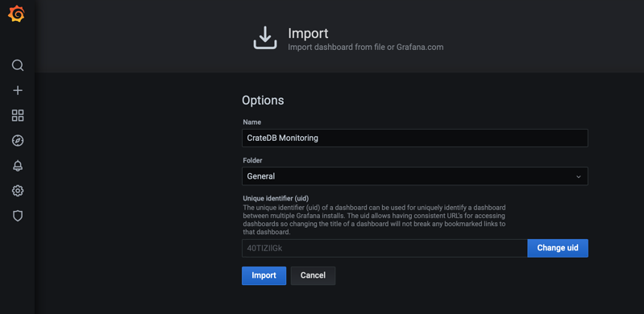Viewport: 644px width, 314px height.
Task: Click the disabled uid field 40TIZIlGk
Action: [384, 248]
